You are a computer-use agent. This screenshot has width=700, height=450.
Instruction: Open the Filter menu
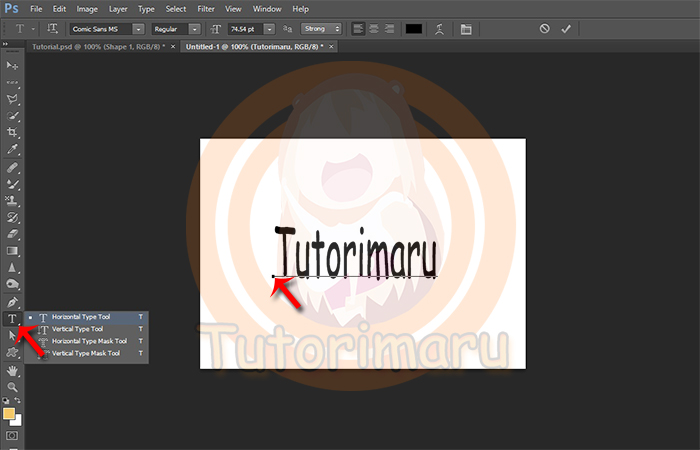tap(206, 9)
